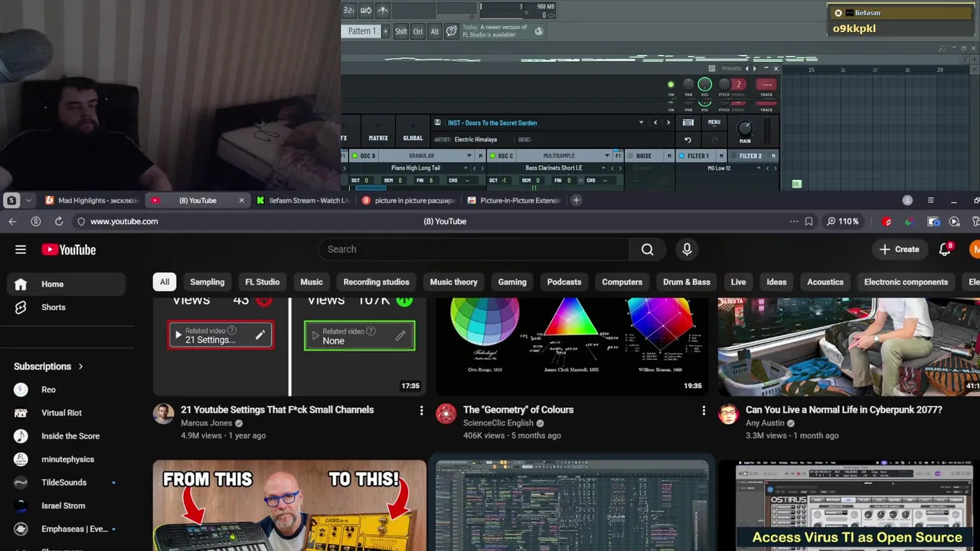Toggle the NOISE enable LED
This screenshot has height=551, width=980.
(631, 156)
